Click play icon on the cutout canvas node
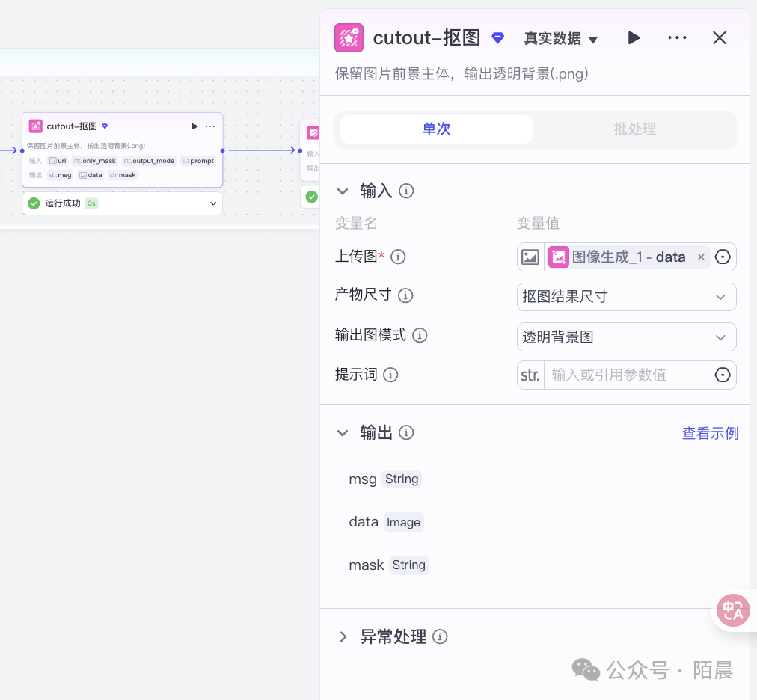Screen dimensions: 757x700 coord(195,126)
